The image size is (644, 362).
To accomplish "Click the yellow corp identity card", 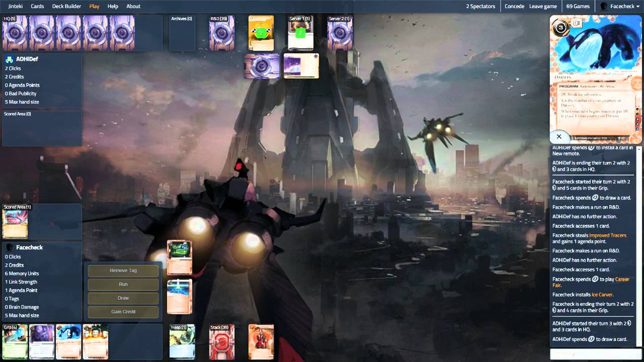I will pyautogui.click(x=261, y=33).
